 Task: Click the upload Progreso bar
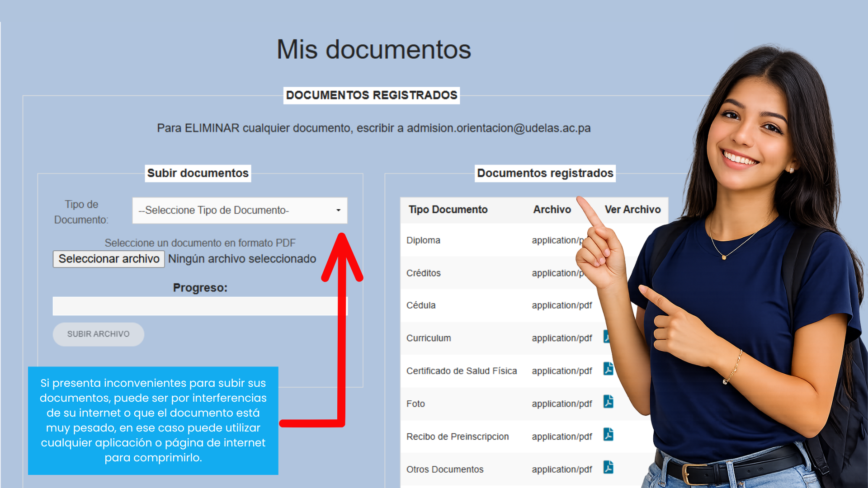(x=200, y=306)
